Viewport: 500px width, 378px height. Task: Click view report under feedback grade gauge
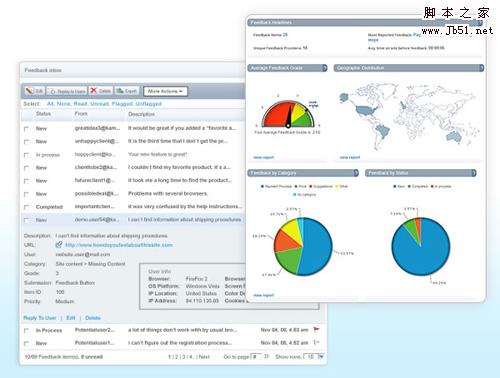pos(263,157)
